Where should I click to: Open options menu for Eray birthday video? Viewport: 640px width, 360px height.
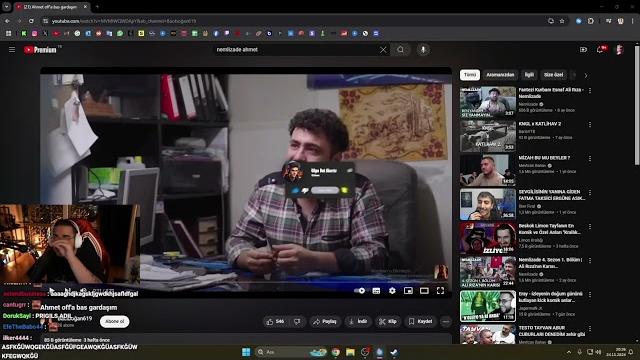[x=590, y=294]
